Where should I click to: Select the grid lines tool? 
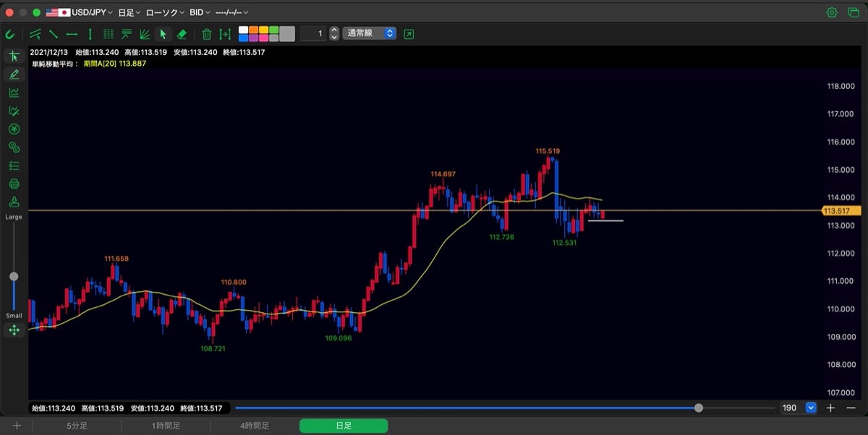(x=109, y=34)
